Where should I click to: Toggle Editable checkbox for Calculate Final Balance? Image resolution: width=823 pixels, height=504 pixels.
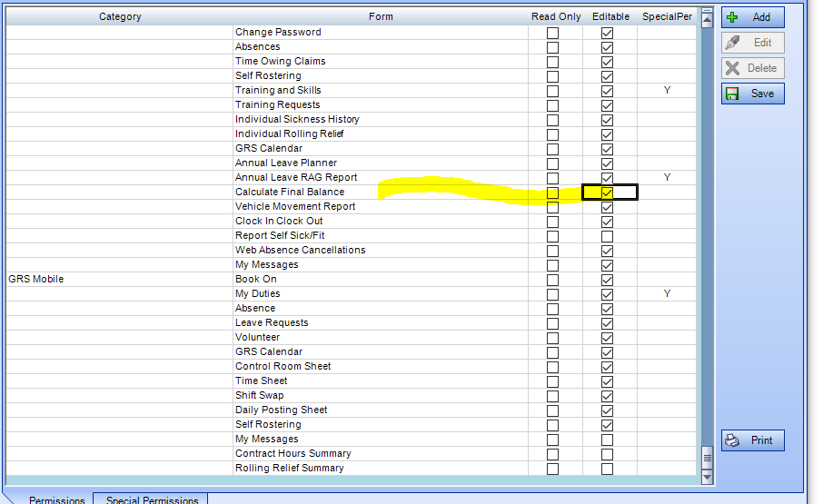click(607, 193)
